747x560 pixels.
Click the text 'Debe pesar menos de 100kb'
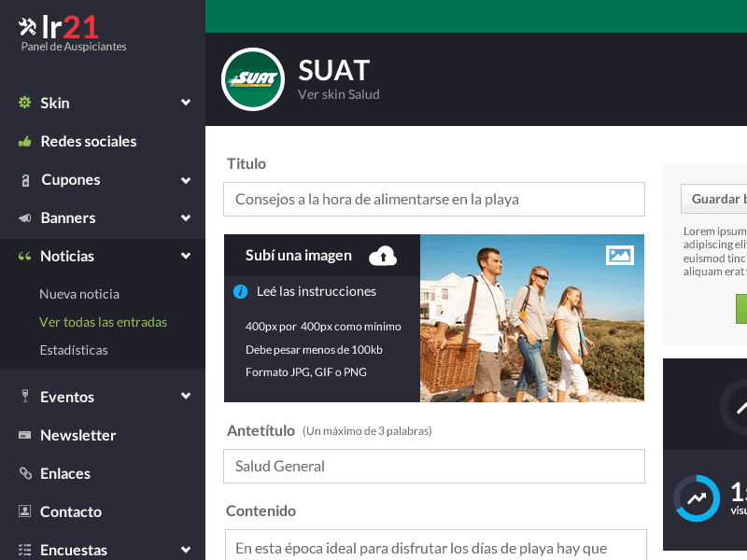(x=314, y=350)
